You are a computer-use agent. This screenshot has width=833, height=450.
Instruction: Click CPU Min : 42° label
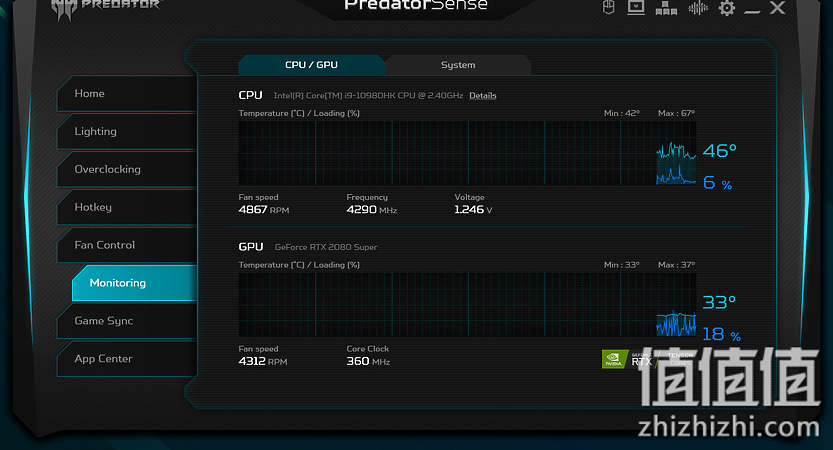tap(622, 113)
